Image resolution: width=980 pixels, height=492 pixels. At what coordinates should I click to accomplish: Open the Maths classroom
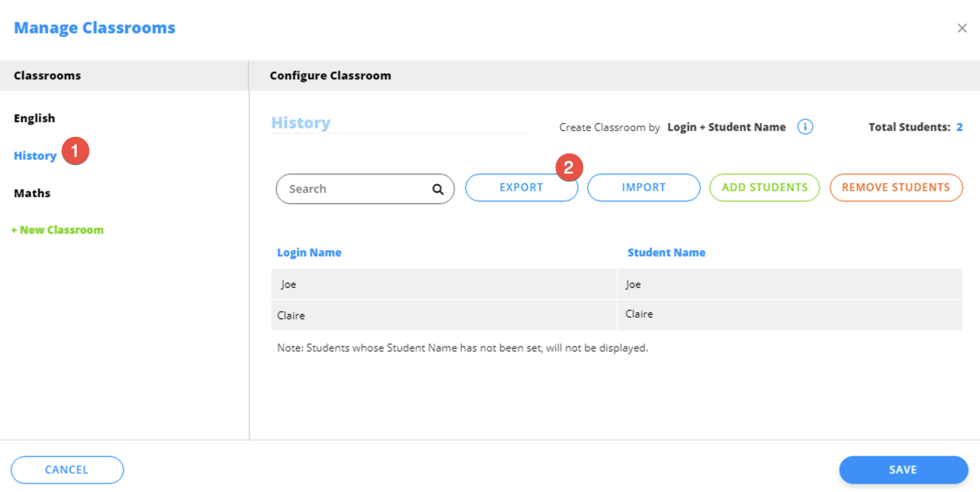click(32, 194)
